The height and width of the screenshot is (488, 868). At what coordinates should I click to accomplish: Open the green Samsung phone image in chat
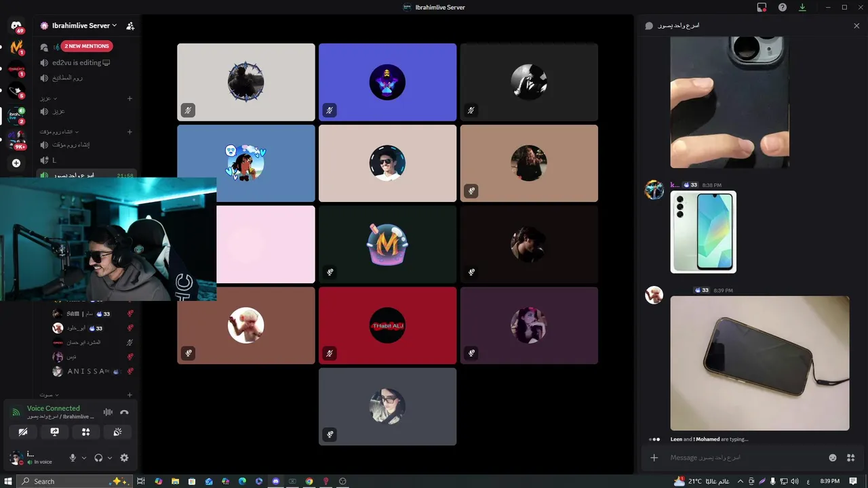coord(703,232)
